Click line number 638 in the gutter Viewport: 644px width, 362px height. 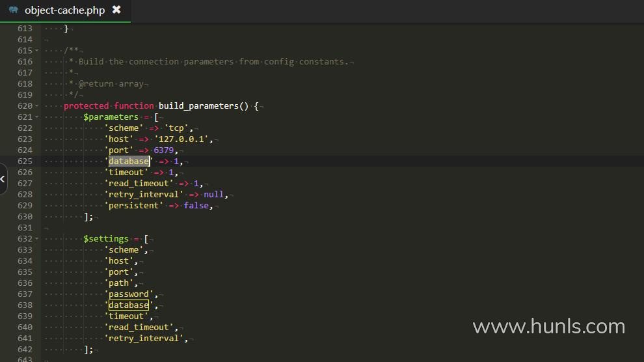point(25,305)
